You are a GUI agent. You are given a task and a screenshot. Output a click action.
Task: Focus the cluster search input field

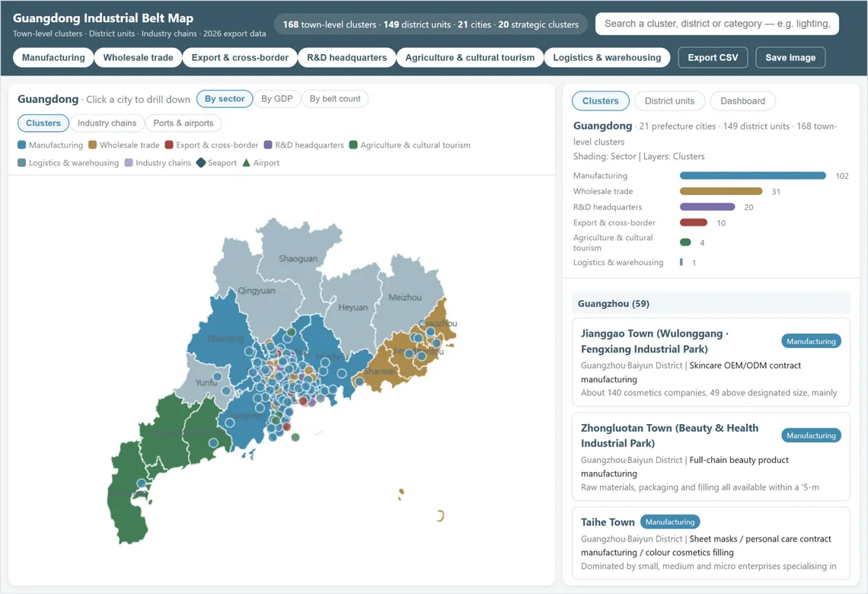(x=717, y=24)
